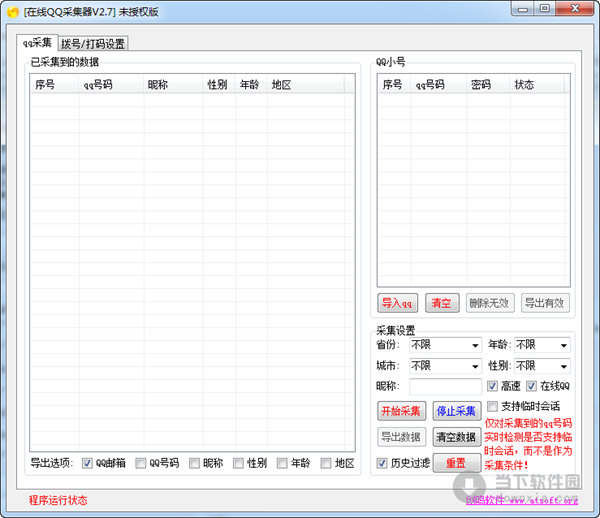Check the 地区 export option
Viewport: 600px width, 518px height.
[326, 463]
